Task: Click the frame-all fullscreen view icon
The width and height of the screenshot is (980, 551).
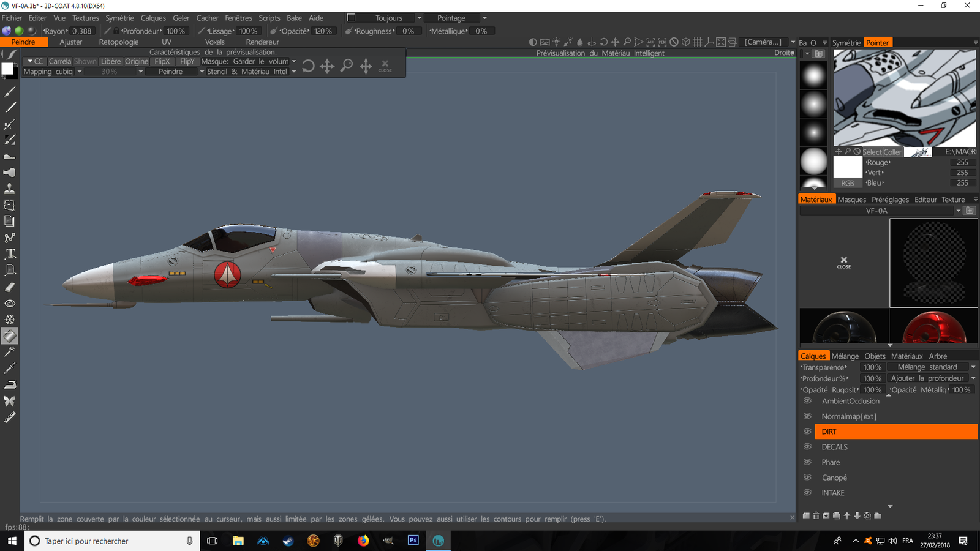Action: (721, 42)
